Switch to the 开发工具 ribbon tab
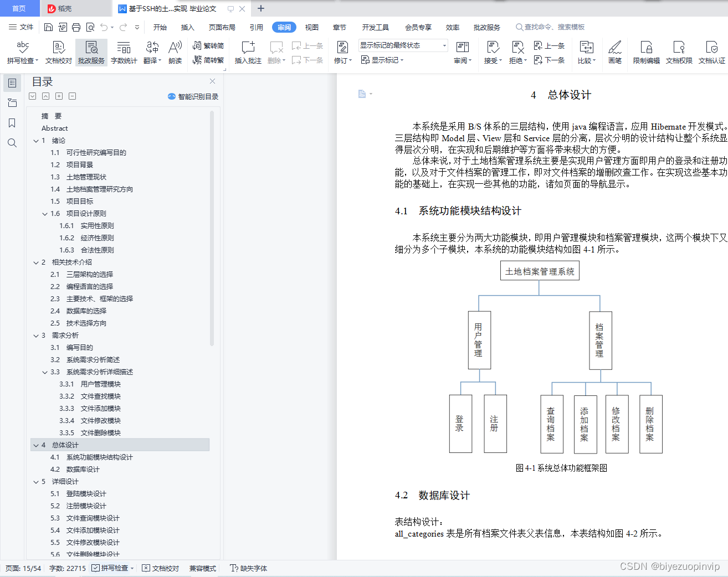This screenshot has height=577, width=728. click(376, 27)
